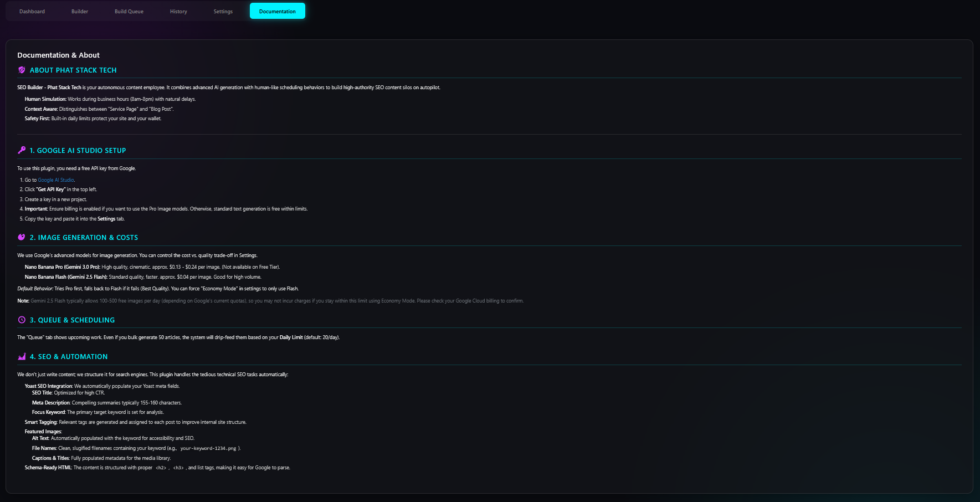The image size is (980, 502).
Task: Click the shield icon beside About Phat Stack Tech
Action: 22,70
